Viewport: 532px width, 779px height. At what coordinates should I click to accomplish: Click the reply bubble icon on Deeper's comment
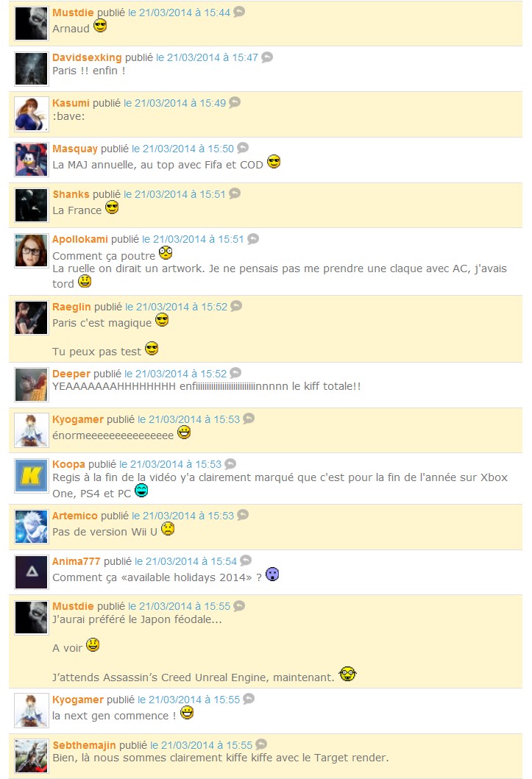235,373
